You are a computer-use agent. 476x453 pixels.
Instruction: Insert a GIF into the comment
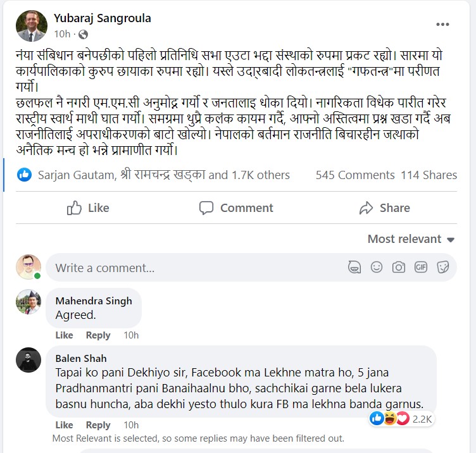421,268
